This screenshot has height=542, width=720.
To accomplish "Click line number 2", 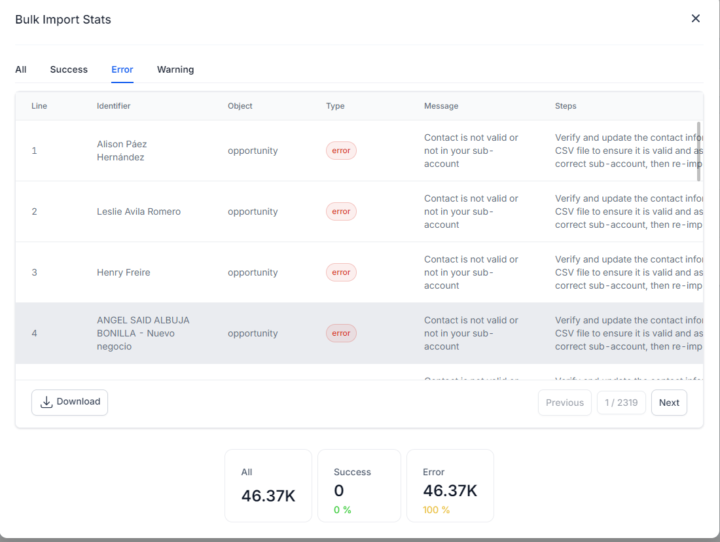I will tap(34, 211).
